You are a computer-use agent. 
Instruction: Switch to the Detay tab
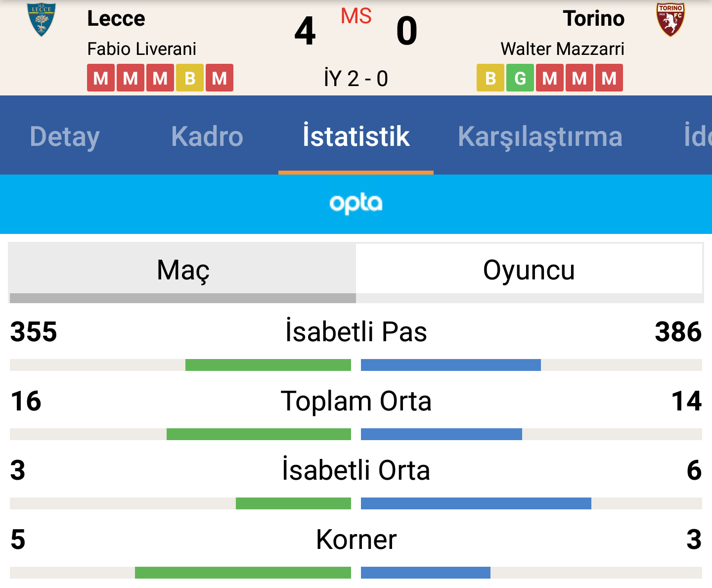pyautogui.click(x=65, y=136)
